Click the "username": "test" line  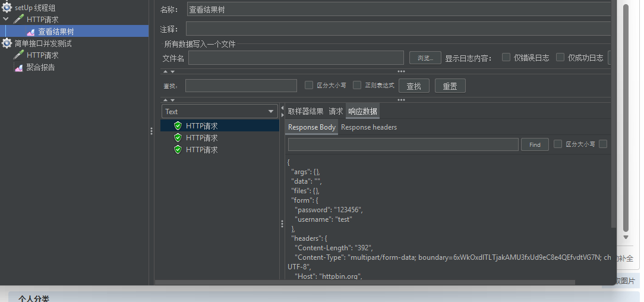click(324, 219)
